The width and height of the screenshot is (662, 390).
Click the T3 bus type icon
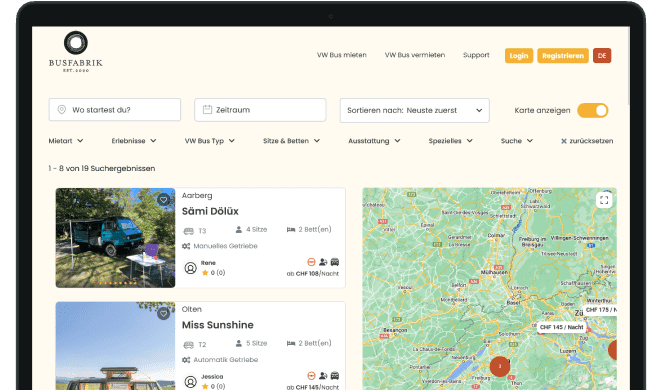pos(188,231)
